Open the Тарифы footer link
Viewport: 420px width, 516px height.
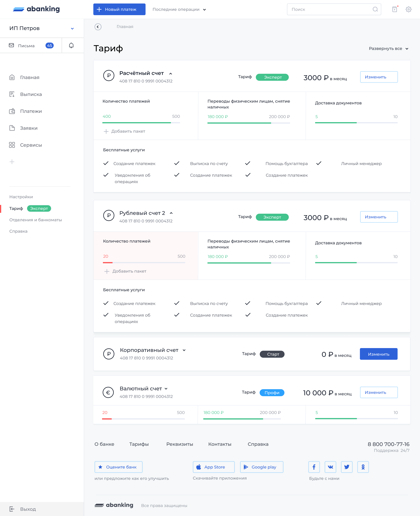(x=139, y=444)
